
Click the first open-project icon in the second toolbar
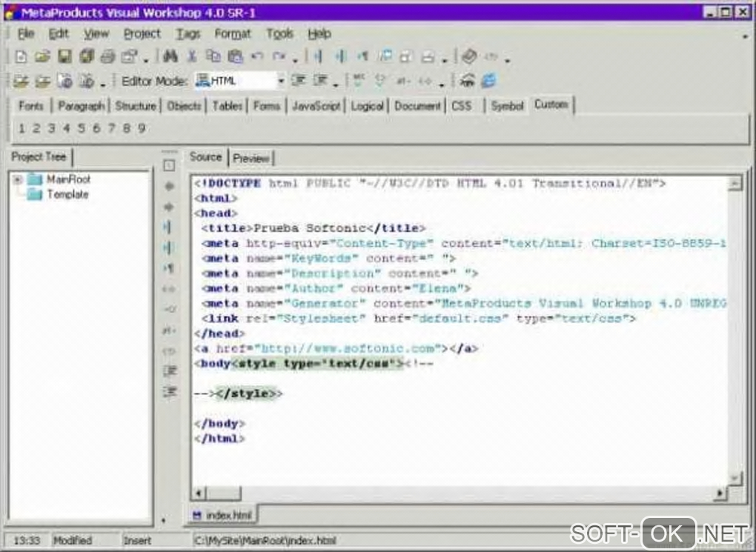[x=20, y=81]
